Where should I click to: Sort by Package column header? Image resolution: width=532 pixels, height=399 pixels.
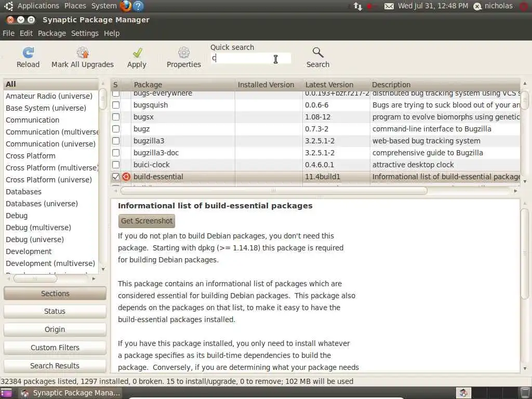tap(183, 85)
